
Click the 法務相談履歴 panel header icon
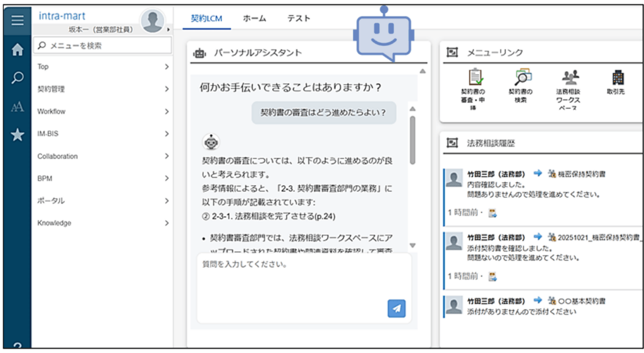pyautogui.click(x=452, y=143)
